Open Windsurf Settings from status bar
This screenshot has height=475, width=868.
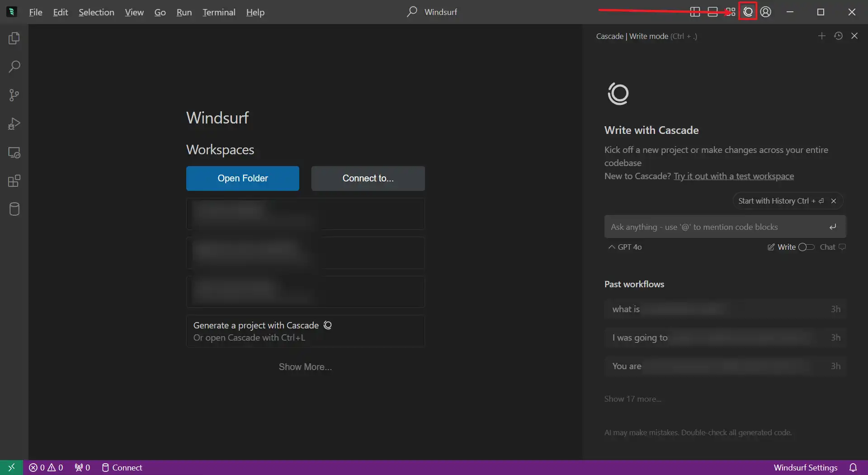pos(806,467)
